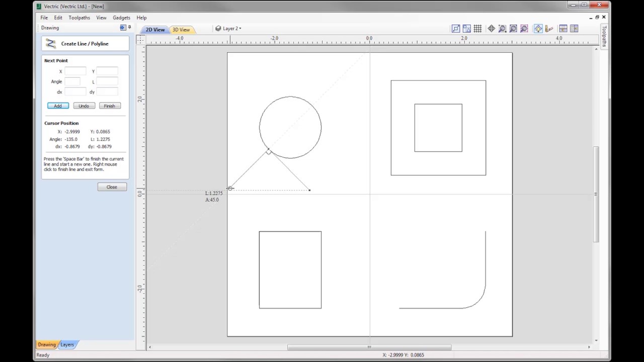Open the Help menu
This screenshot has width=644, height=362.
[x=141, y=18]
